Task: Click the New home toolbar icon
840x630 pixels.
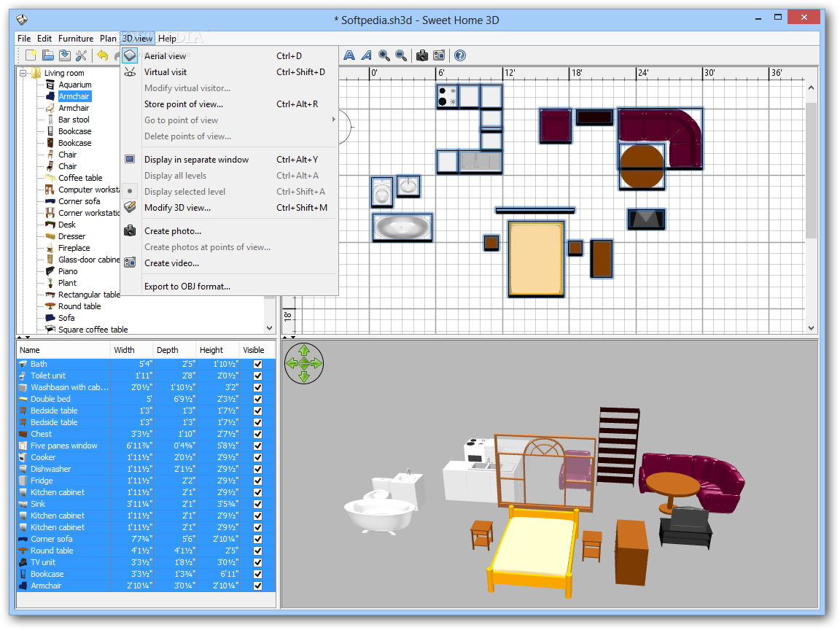Action: [31, 55]
